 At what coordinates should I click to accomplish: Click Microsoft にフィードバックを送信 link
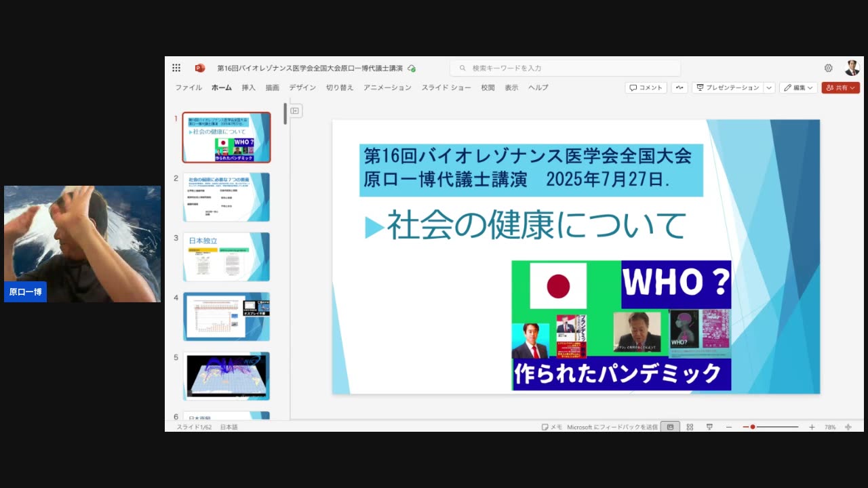(x=612, y=427)
